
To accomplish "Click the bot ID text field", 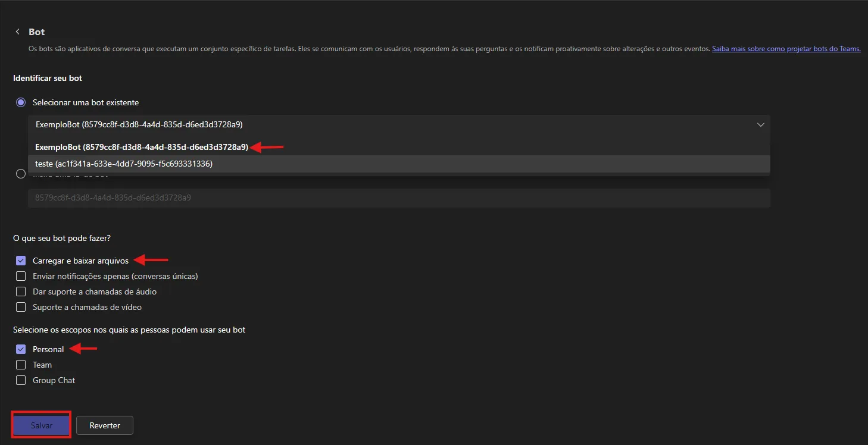I will [x=399, y=198].
